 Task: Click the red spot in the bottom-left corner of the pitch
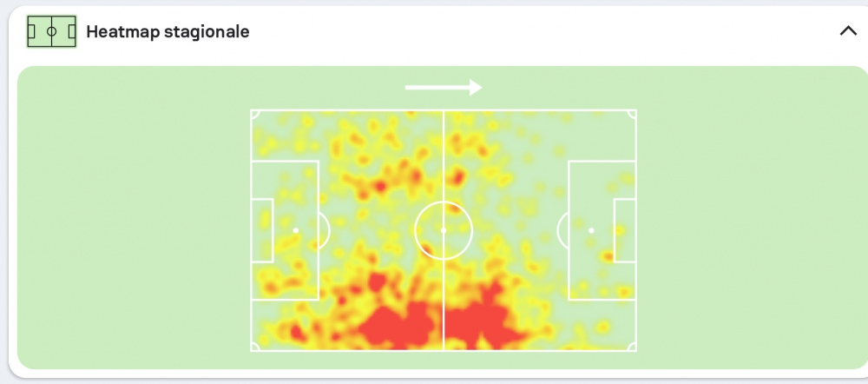tap(296, 333)
